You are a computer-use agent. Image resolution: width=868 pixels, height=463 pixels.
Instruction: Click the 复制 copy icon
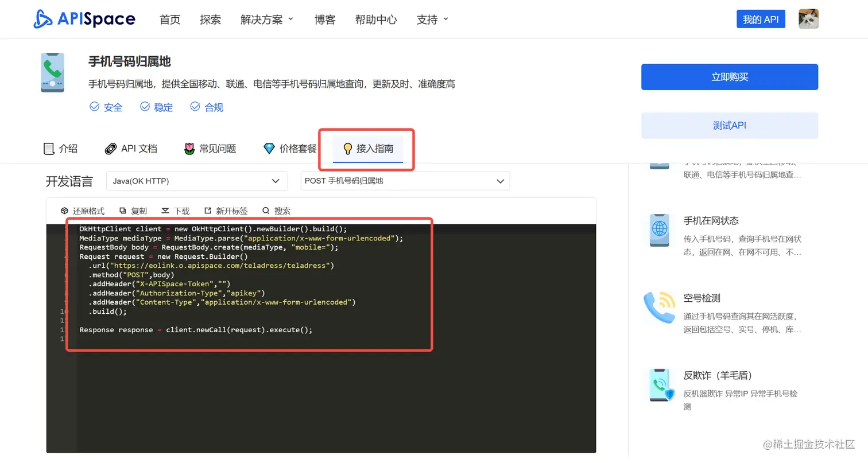(123, 211)
